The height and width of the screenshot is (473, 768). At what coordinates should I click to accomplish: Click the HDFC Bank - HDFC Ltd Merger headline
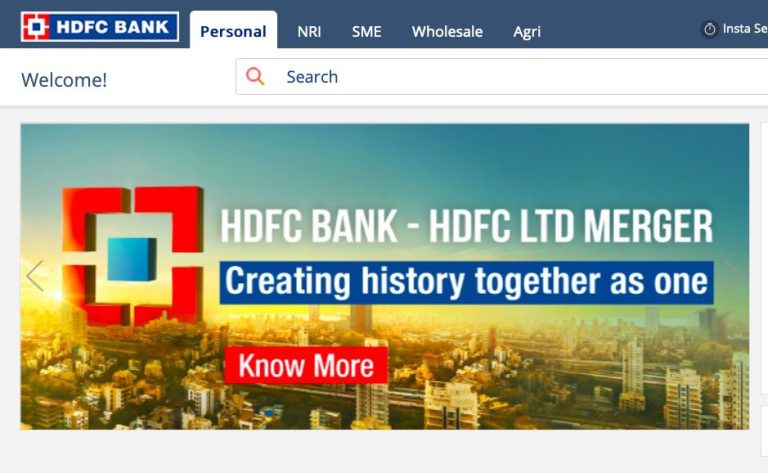click(466, 226)
